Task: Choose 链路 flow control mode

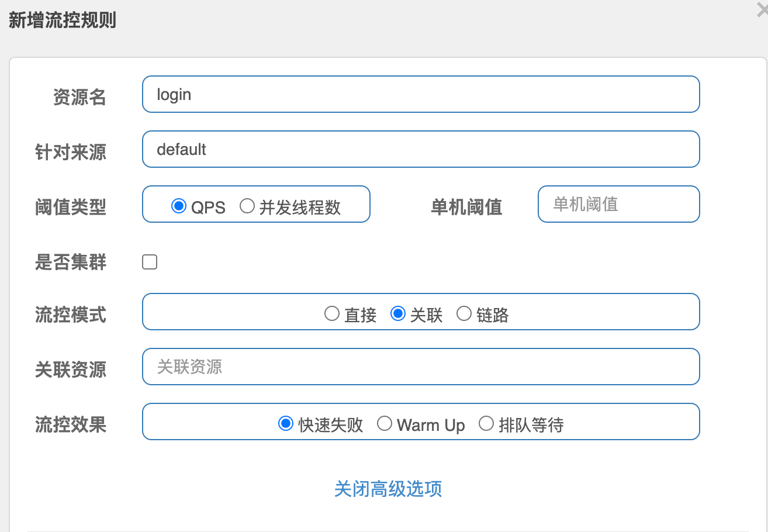Action: pos(464,314)
